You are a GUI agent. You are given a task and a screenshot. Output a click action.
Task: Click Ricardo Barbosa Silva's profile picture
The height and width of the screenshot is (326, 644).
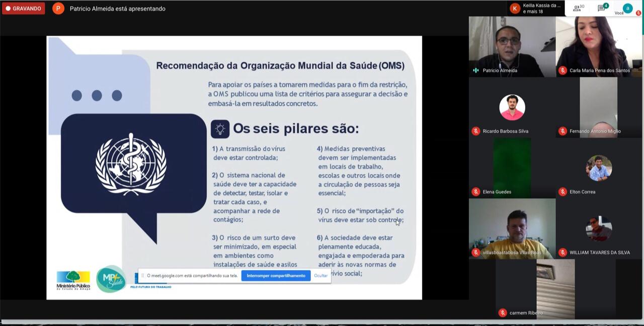pos(512,107)
